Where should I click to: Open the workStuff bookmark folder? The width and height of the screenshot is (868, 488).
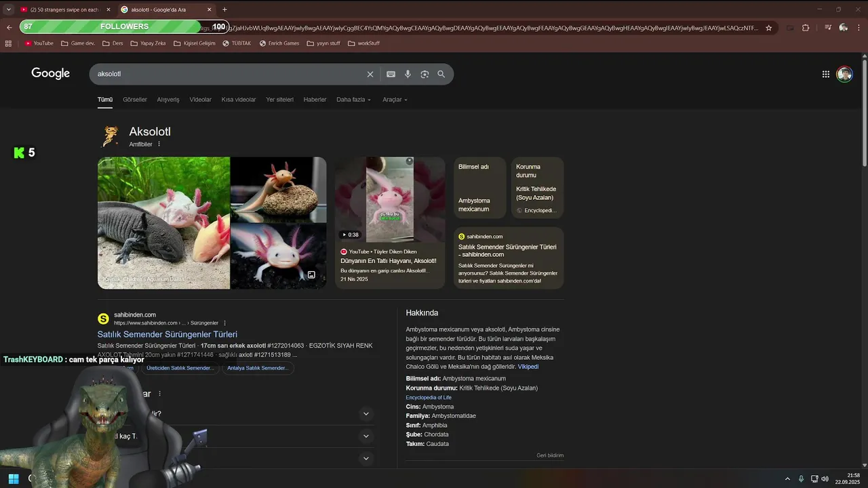pyautogui.click(x=364, y=43)
